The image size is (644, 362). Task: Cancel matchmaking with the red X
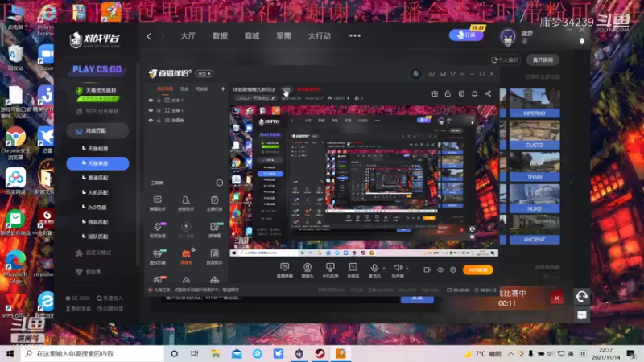click(556, 298)
